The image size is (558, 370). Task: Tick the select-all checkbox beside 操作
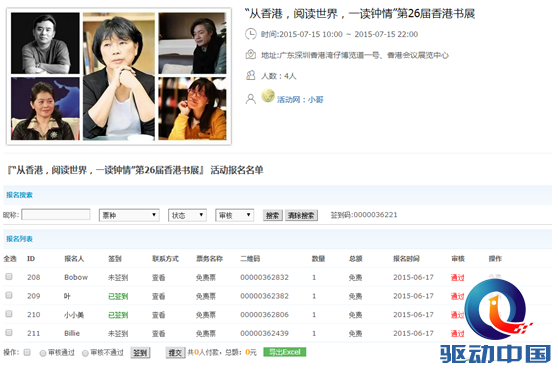click(27, 352)
